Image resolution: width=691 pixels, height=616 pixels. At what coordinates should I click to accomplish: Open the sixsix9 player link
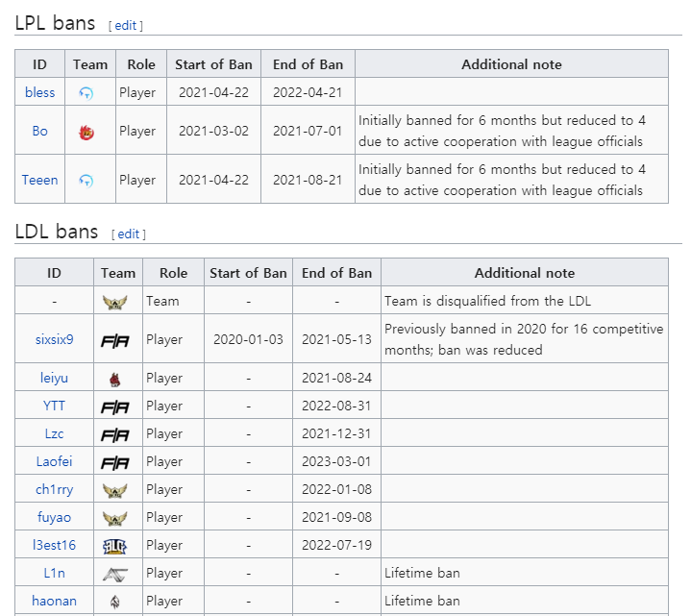(54, 339)
